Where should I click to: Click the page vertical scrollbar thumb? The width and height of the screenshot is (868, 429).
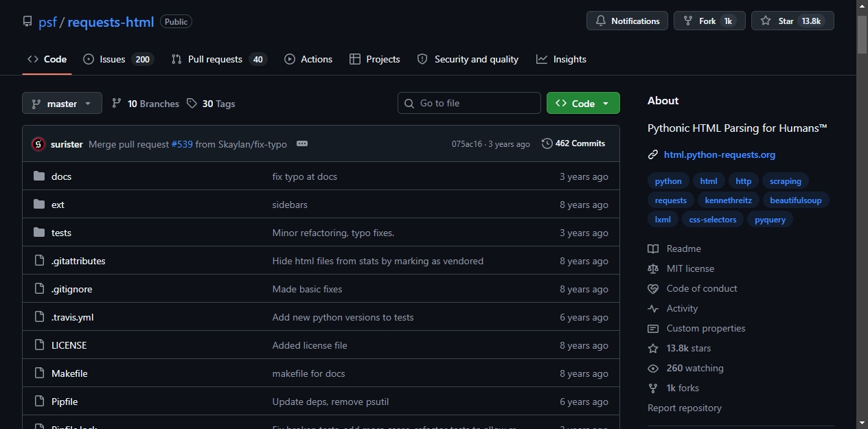862,33
